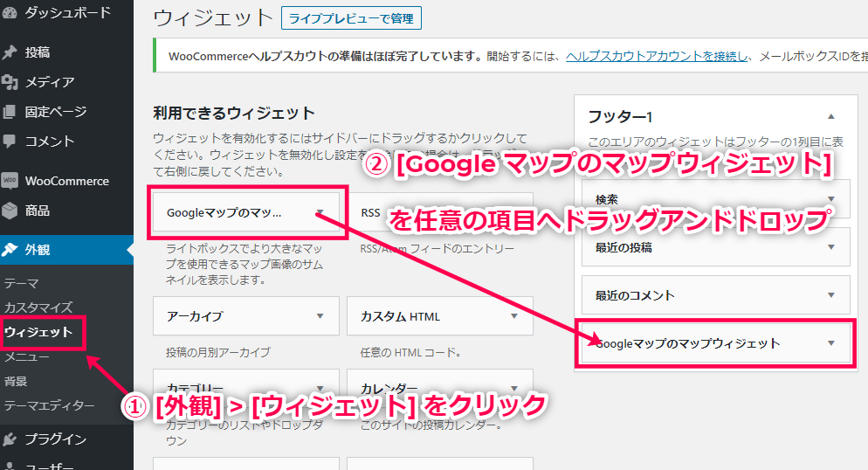
Task: Collapse the フッター1 area
Action: 831,117
